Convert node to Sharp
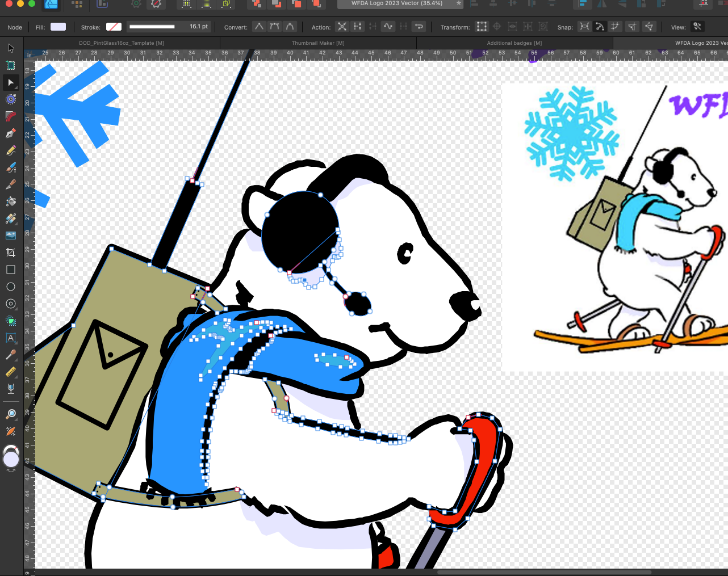The image size is (728, 576). (x=259, y=27)
